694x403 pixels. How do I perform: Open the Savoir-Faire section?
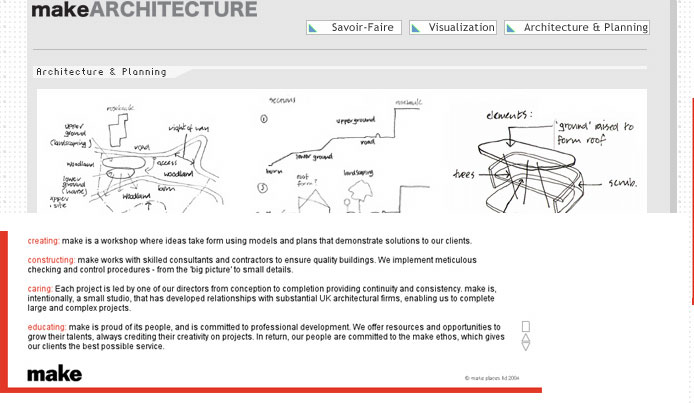tap(354, 27)
